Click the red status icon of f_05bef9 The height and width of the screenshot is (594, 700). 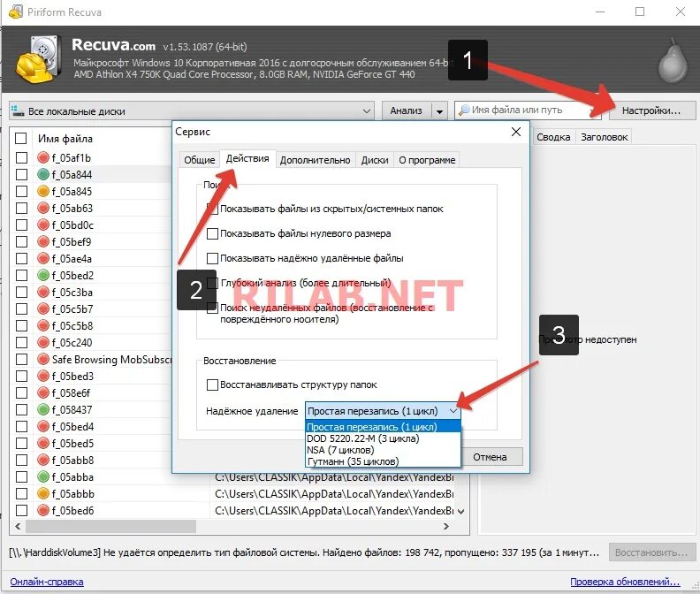click(x=42, y=241)
